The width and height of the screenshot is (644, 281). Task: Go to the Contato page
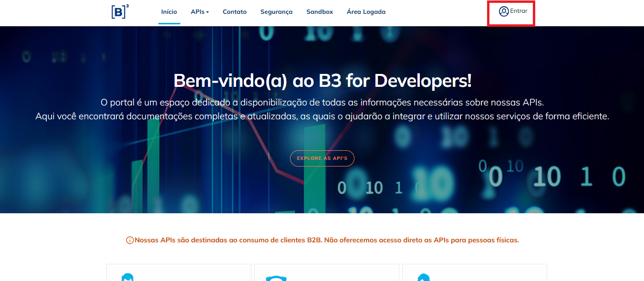coord(235,12)
